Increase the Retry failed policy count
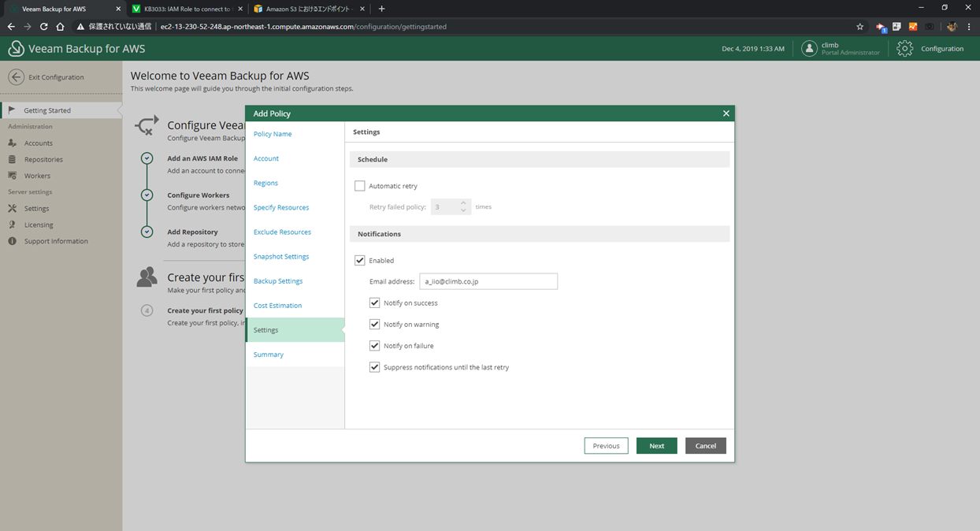 click(x=463, y=203)
